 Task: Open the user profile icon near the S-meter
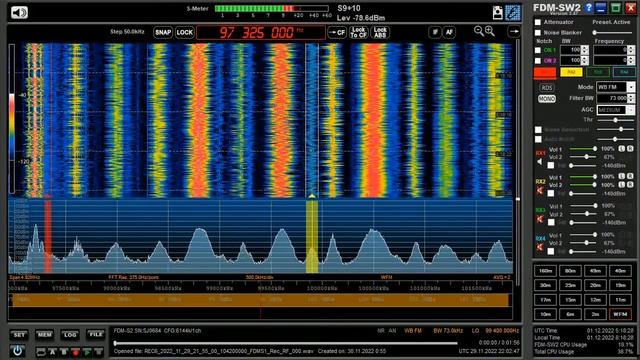(x=498, y=13)
